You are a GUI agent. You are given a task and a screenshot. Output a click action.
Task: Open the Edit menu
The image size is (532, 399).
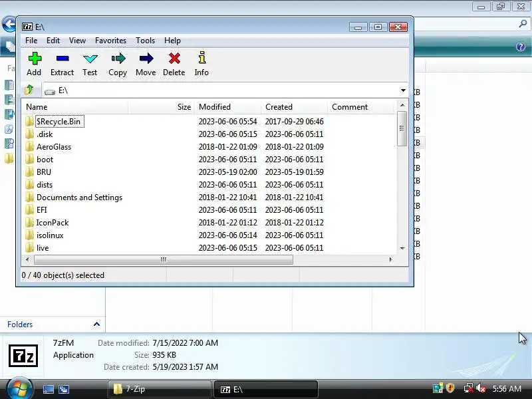[53, 41]
